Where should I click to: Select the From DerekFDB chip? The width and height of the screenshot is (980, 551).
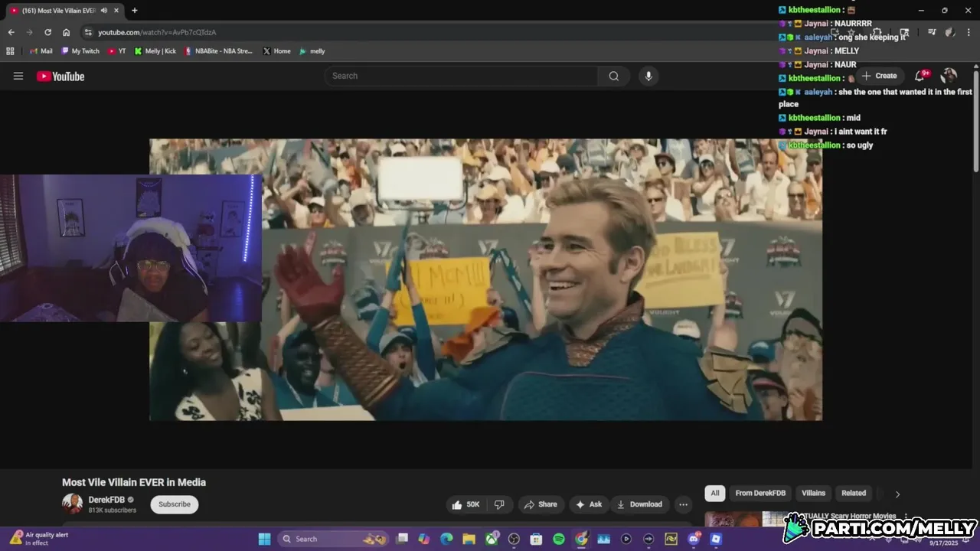[760, 494]
